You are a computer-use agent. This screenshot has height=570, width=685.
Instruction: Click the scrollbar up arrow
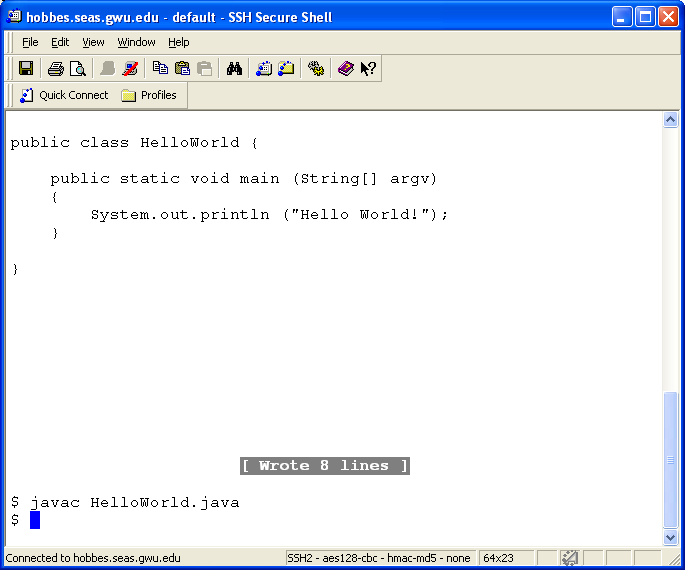click(x=671, y=120)
